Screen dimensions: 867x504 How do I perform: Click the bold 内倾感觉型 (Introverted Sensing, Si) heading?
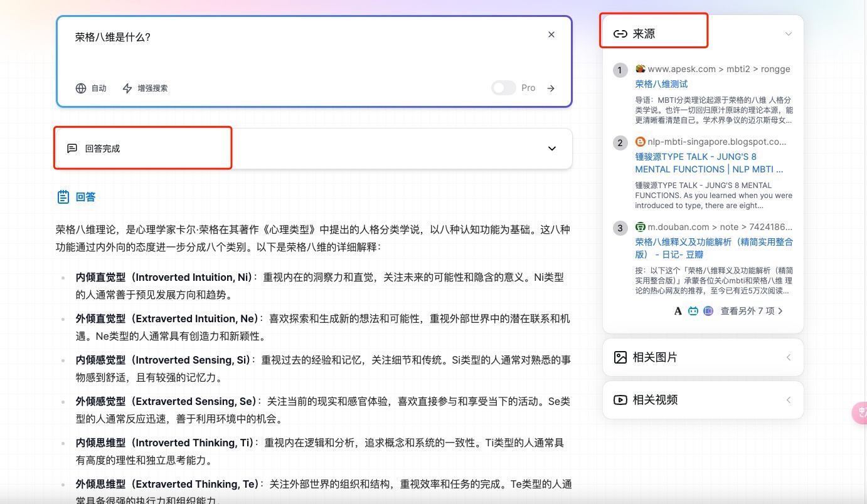(x=163, y=360)
